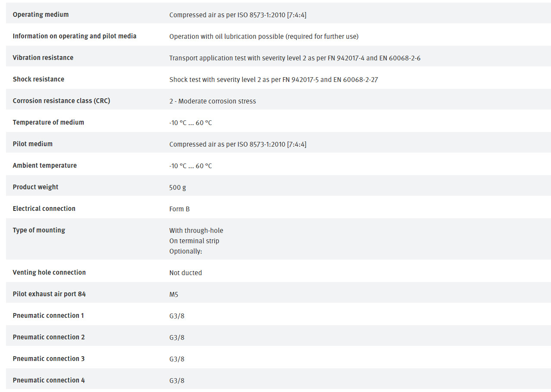Click the Vibration resistance row label

click(x=43, y=58)
